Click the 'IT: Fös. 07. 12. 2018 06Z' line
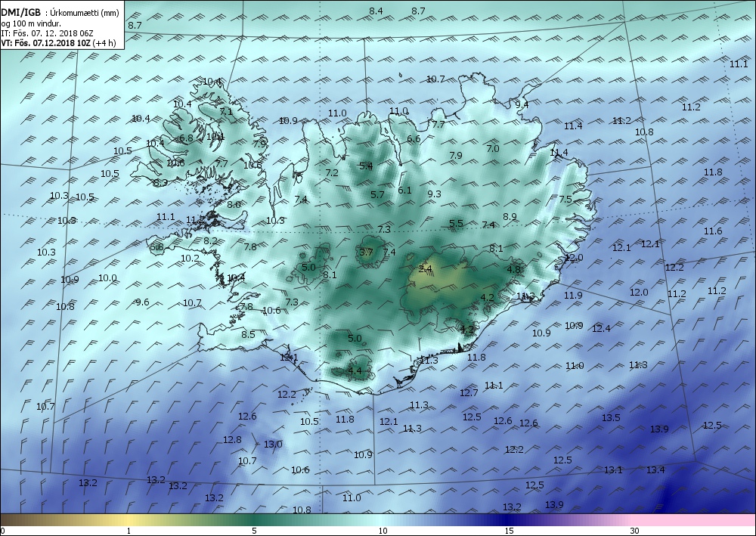 coord(47,33)
